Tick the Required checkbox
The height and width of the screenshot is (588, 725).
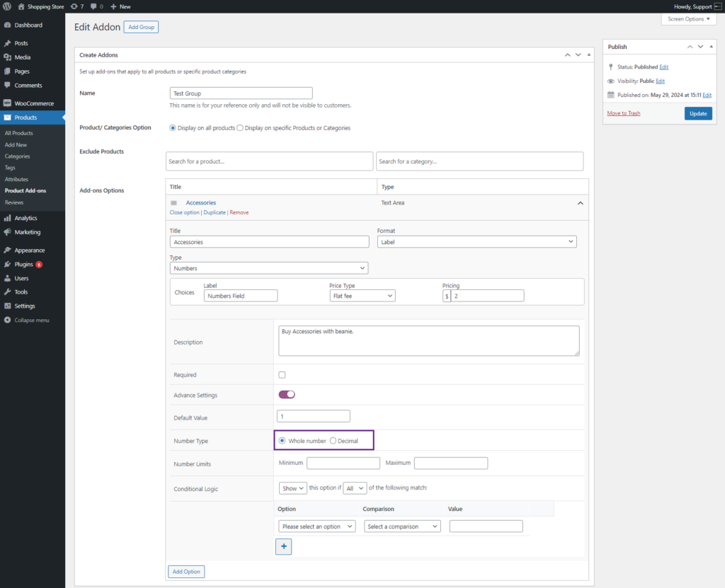pos(282,375)
